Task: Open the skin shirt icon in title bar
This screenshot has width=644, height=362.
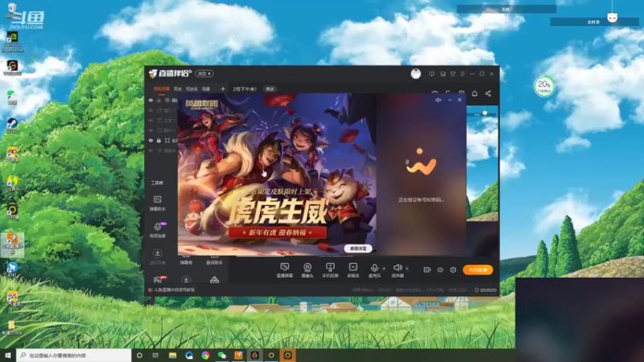Action: pyautogui.click(x=452, y=74)
